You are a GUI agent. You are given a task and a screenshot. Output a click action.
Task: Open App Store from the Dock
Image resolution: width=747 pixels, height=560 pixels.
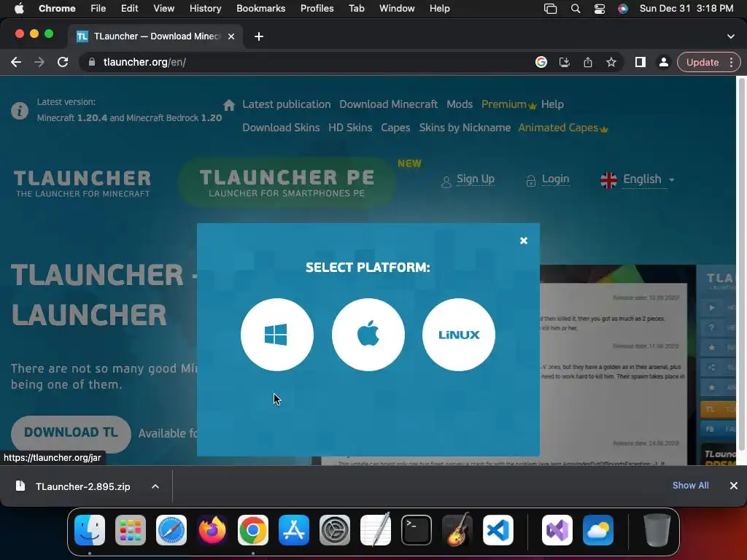pos(294,530)
